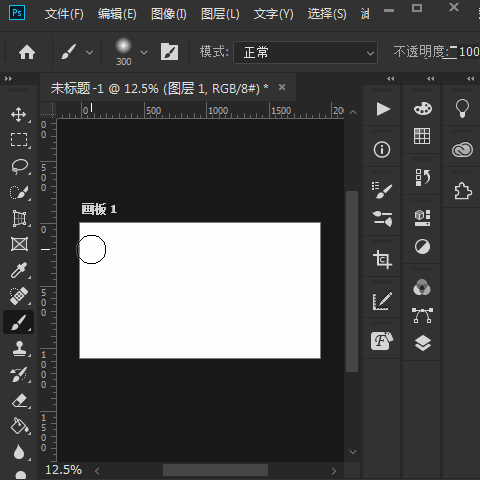This screenshot has height=480, width=480.
Task: Select the Rectangular Marquee tool
Action: (19, 140)
